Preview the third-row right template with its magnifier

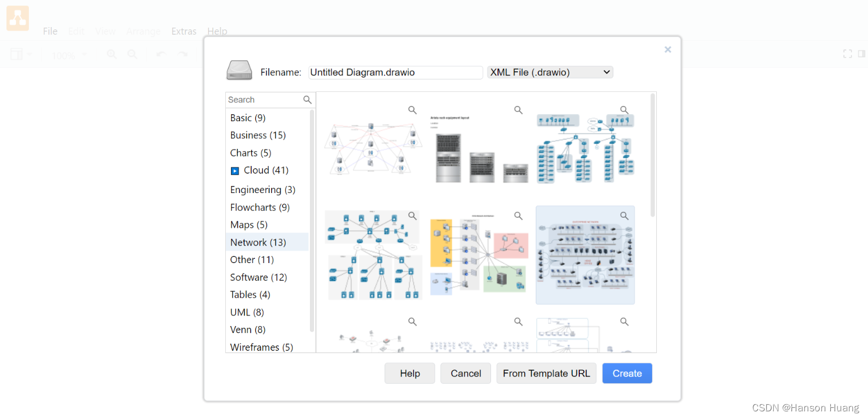coord(625,322)
